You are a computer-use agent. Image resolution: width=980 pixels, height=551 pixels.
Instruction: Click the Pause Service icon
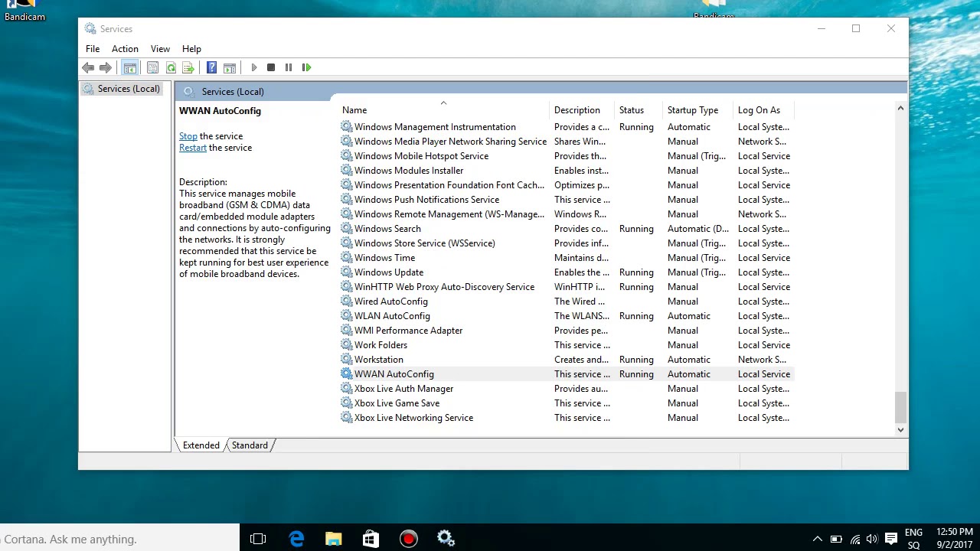pyautogui.click(x=289, y=67)
